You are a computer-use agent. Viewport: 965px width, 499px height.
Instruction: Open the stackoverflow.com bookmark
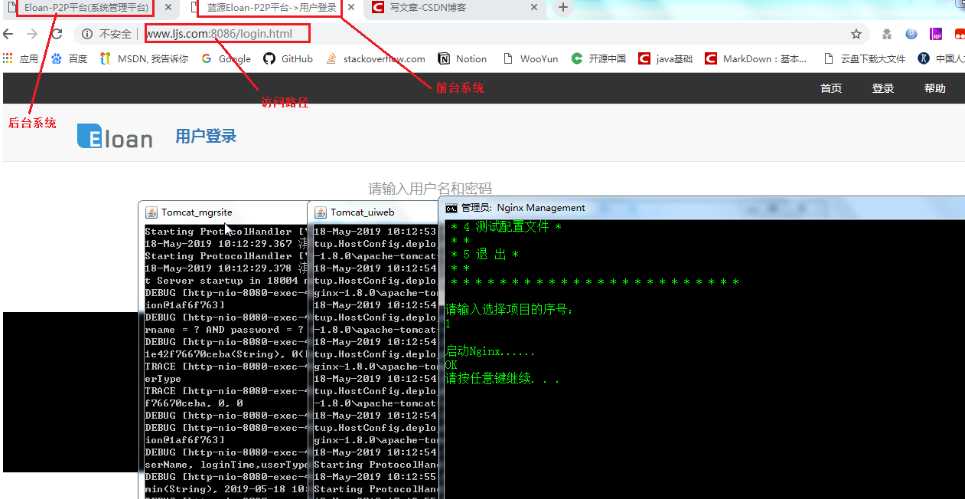click(375, 59)
